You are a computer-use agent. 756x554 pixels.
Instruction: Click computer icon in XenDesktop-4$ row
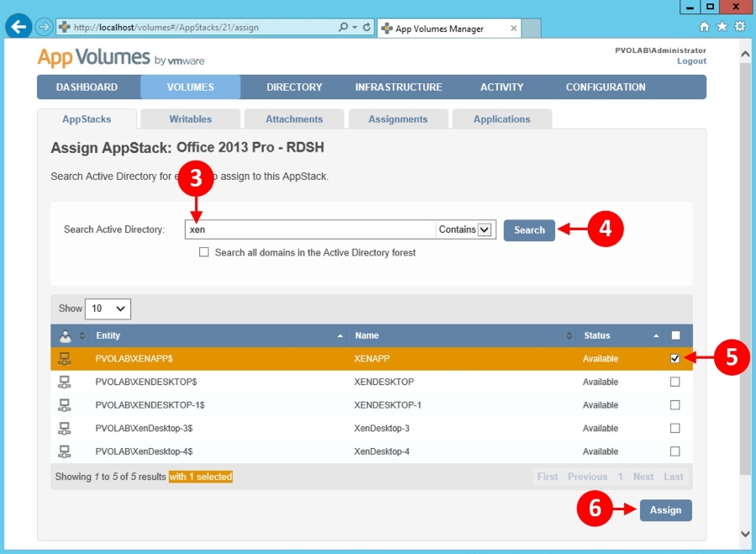[64, 451]
